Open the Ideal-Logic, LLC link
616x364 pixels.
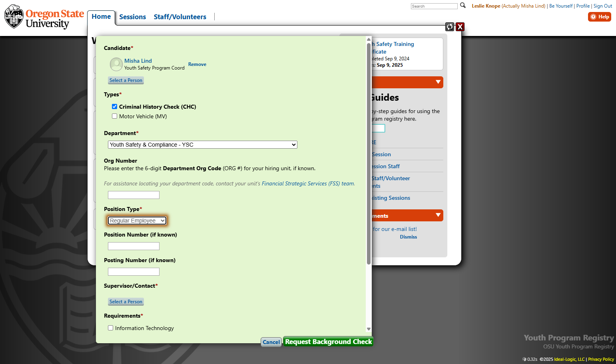569,359
